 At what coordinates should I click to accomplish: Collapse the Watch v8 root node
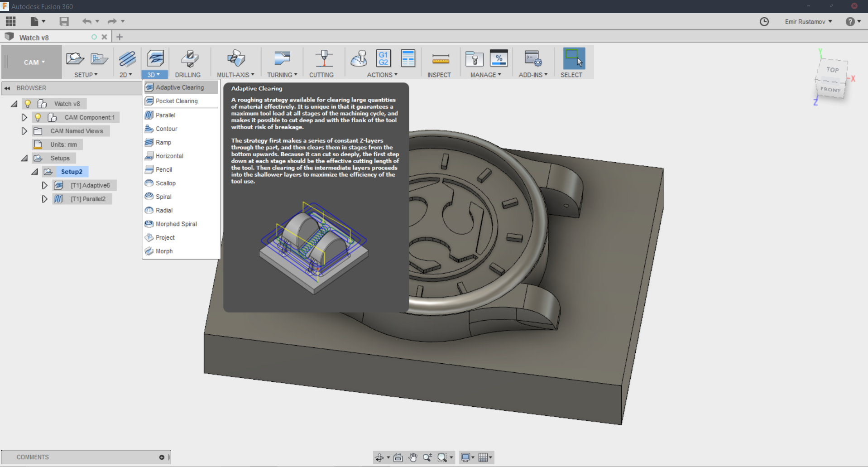(x=14, y=104)
